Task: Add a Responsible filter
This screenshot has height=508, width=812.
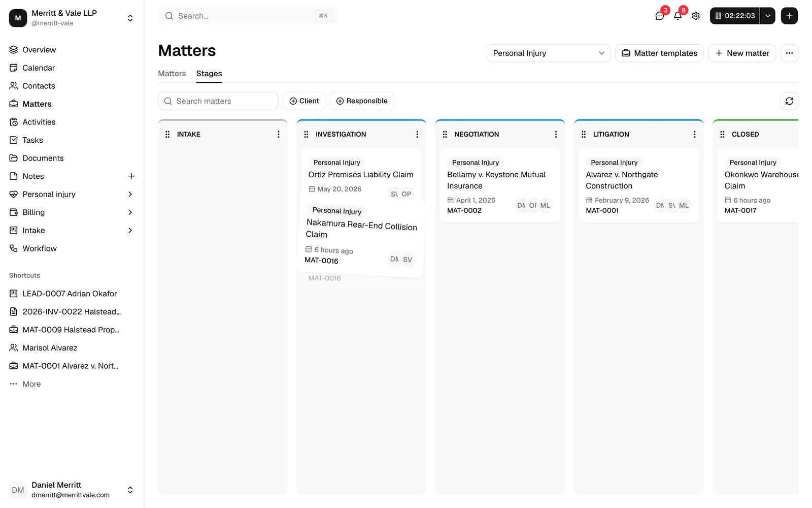Action: coord(362,101)
